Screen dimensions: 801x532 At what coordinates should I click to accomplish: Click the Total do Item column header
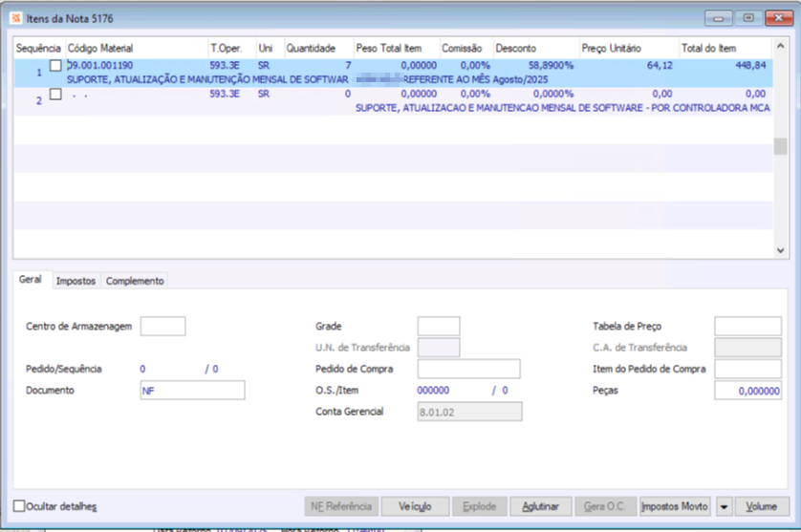[725, 49]
